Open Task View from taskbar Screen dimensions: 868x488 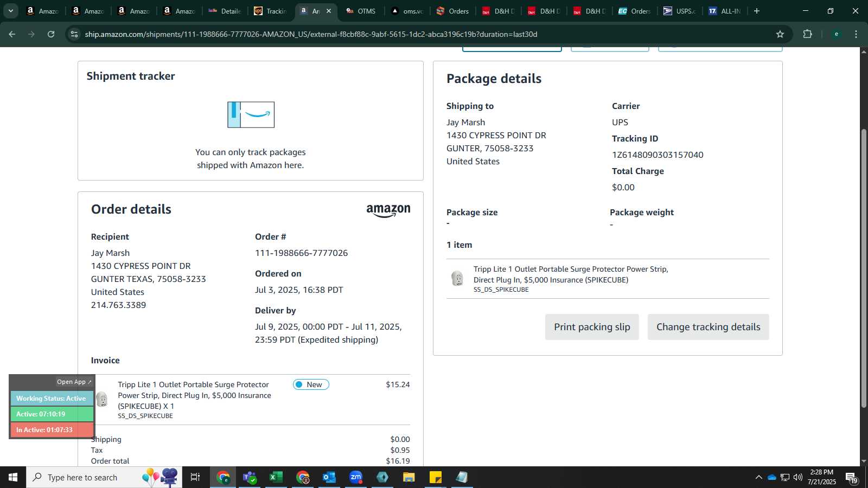[195, 477]
